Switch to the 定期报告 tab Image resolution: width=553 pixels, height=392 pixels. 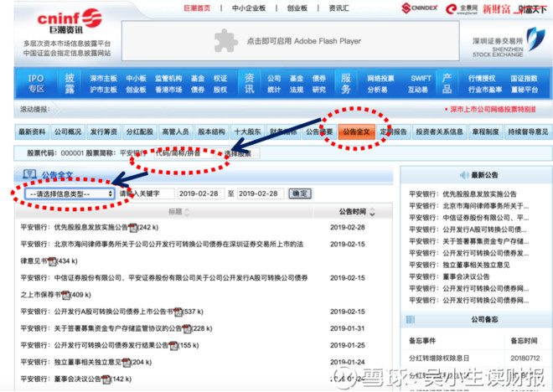click(393, 132)
